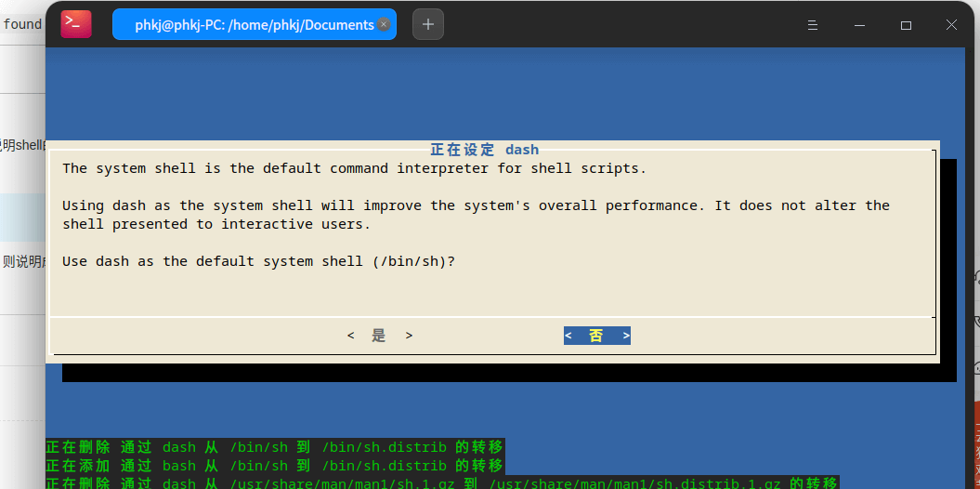The image size is (980, 489).
Task: Click the "shell presented to interactive users" line
Action: pyautogui.click(x=216, y=224)
